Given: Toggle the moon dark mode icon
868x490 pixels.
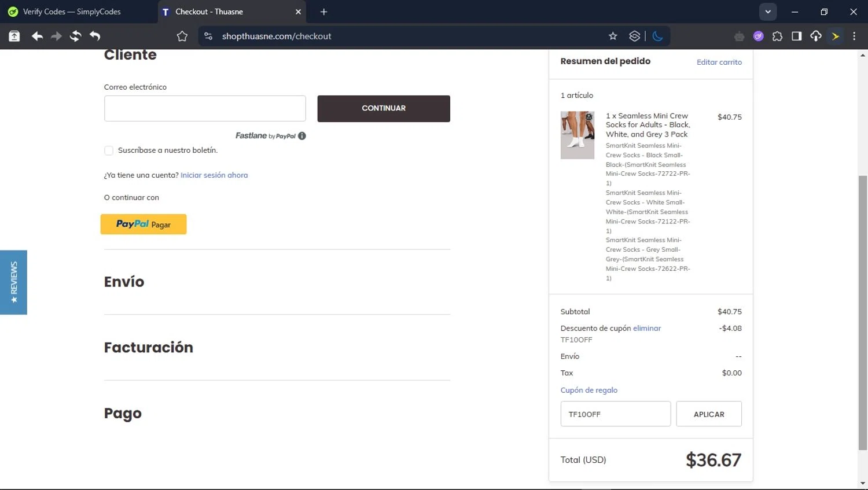Looking at the screenshot, I should [x=658, y=36].
